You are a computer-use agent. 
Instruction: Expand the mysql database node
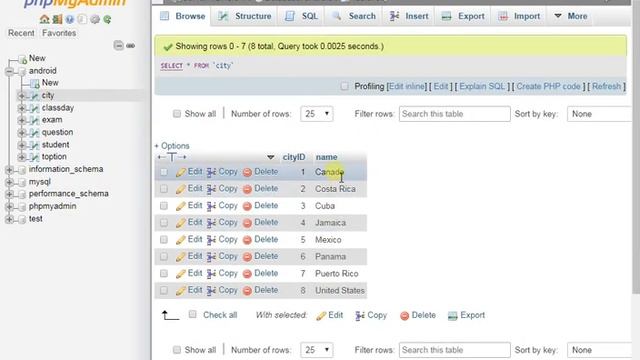click(9, 182)
